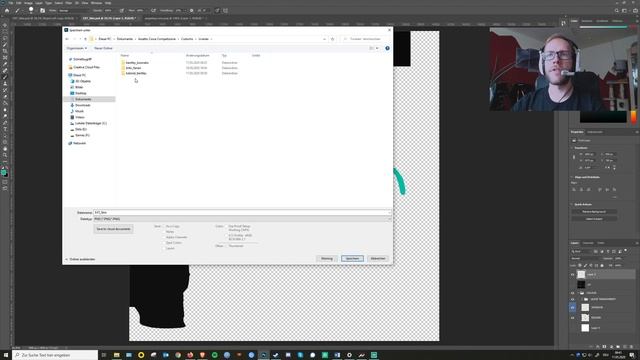Select the Crop tool in left toolbar
The image size is (640, 360).
[5, 51]
